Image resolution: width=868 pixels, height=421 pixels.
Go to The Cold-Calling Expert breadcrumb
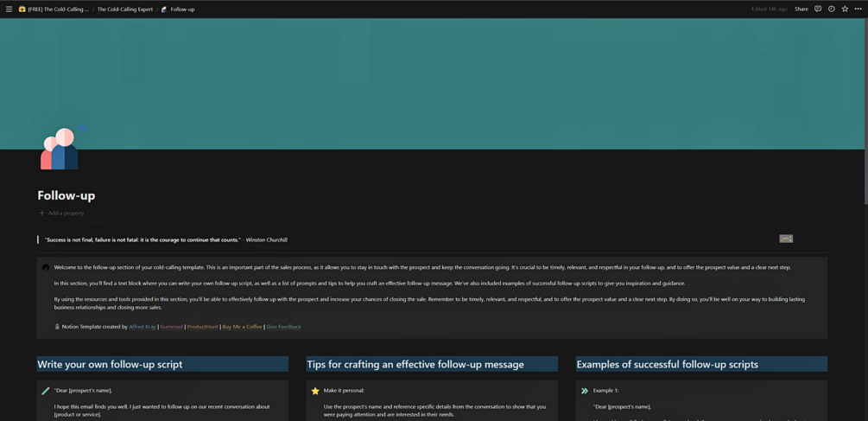[x=125, y=10]
